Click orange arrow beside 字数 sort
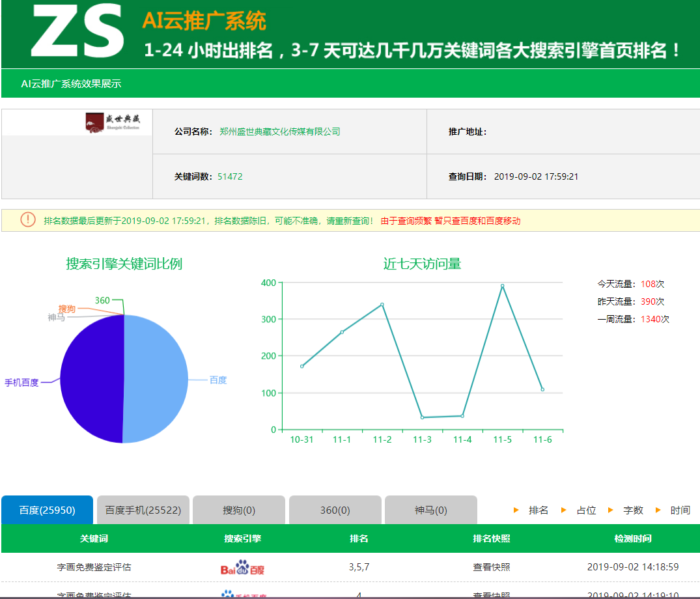This screenshot has height=599, width=700. coord(610,510)
